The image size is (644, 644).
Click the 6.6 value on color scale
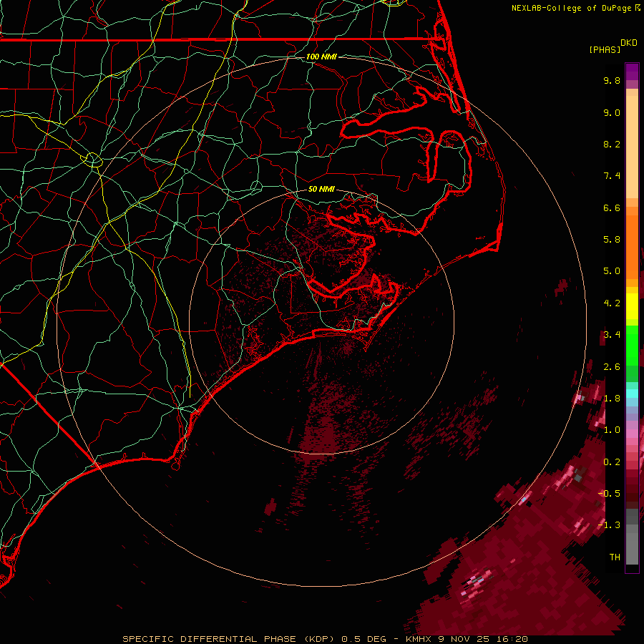pyautogui.click(x=612, y=208)
